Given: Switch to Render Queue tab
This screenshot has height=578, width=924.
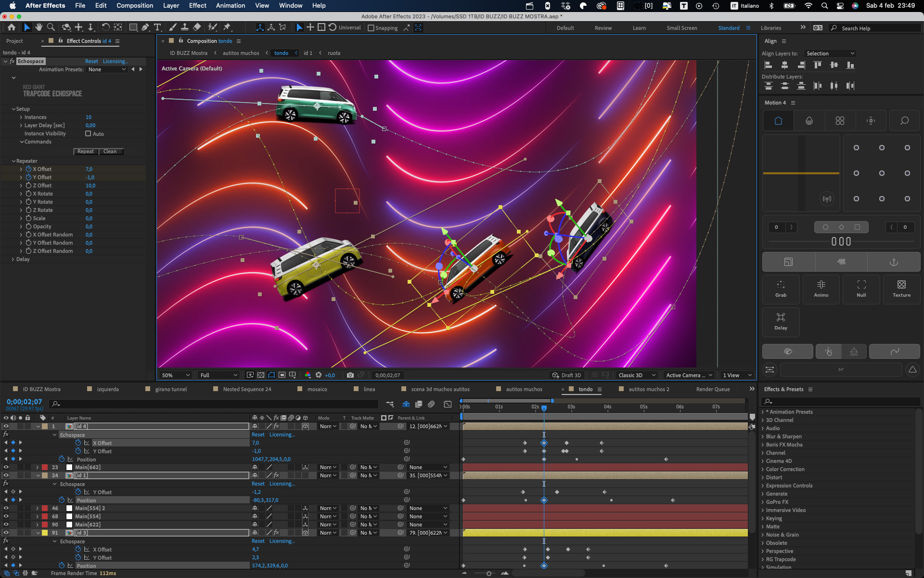Looking at the screenshot, I should click(713, 389).
